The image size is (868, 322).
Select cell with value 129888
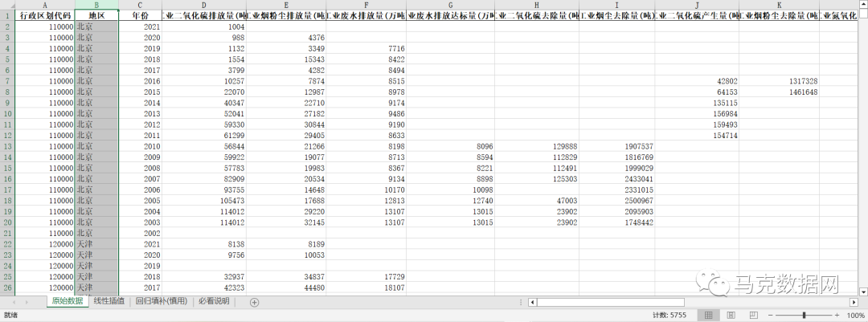tap(537, 146)
